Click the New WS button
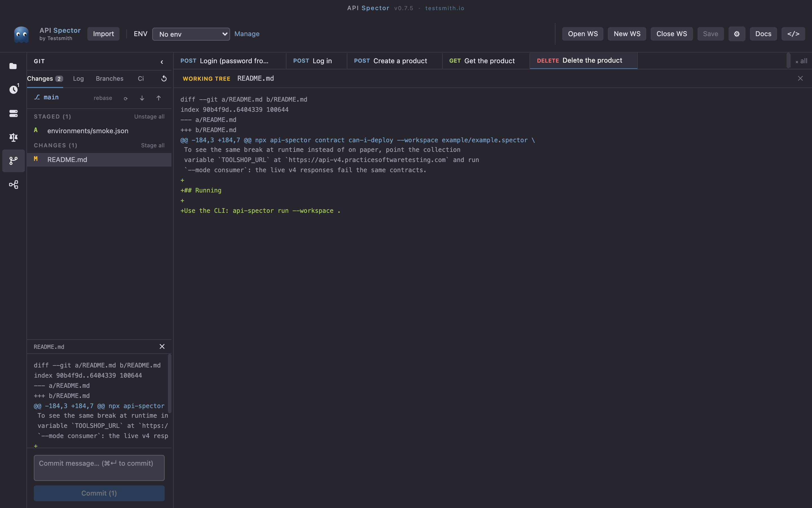Image resolution: width=812 pixels, height=508 pixels. (x=627, y=34)
